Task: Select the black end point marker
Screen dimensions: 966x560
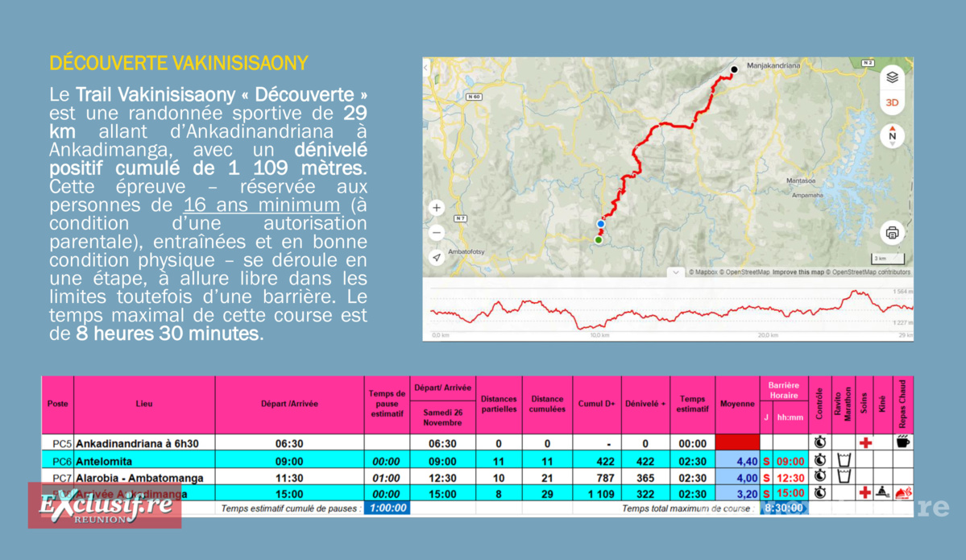Action: click(734, 69)
